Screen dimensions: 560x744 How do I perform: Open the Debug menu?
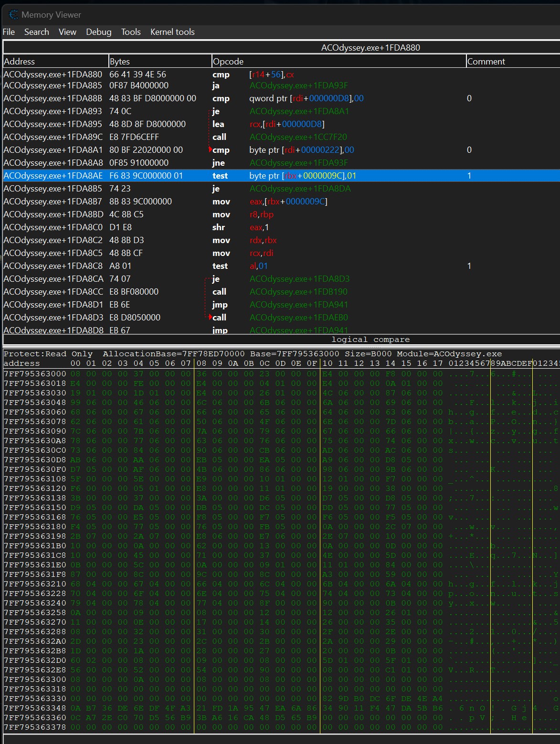(x=98, y=32)
